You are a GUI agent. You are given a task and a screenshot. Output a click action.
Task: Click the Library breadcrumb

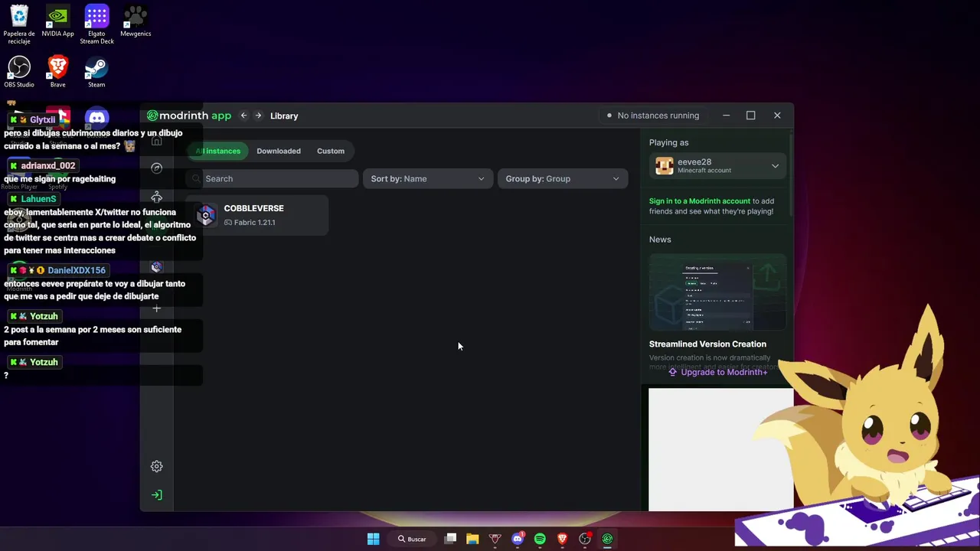(284, 116)
